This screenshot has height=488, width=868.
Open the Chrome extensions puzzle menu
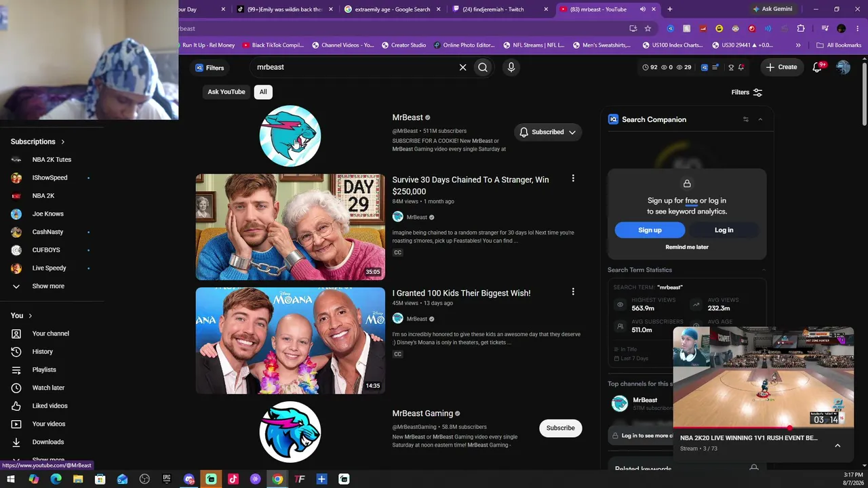point(801,28)
